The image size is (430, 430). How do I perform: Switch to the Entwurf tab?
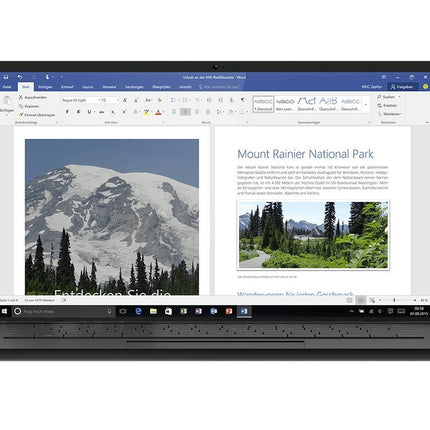pyautogui.click(x=67, y=87)
